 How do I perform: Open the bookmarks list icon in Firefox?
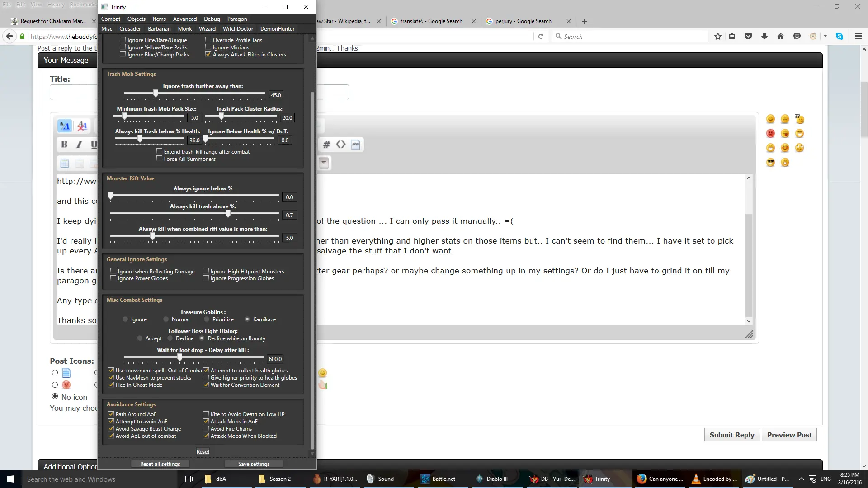point(732,37)
